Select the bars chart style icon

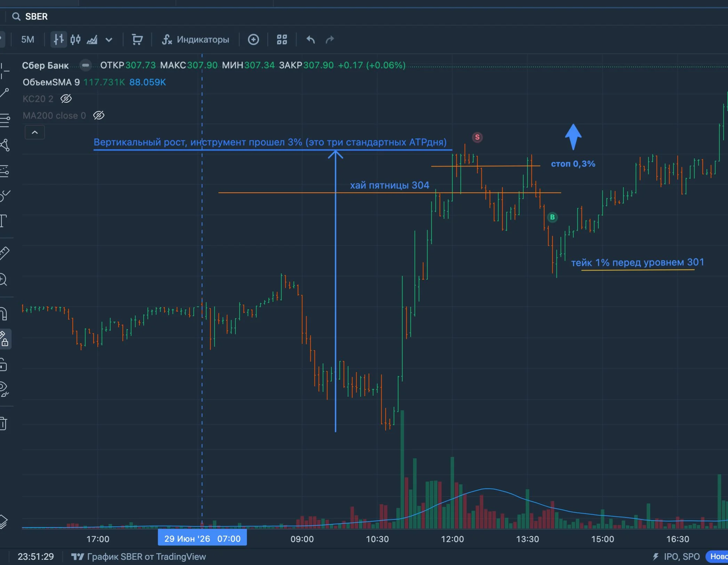[58, 40]
